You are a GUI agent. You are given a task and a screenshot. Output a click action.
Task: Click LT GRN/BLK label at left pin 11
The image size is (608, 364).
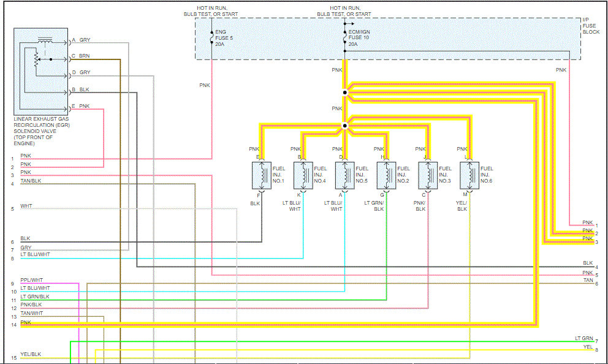click(34, 297)
